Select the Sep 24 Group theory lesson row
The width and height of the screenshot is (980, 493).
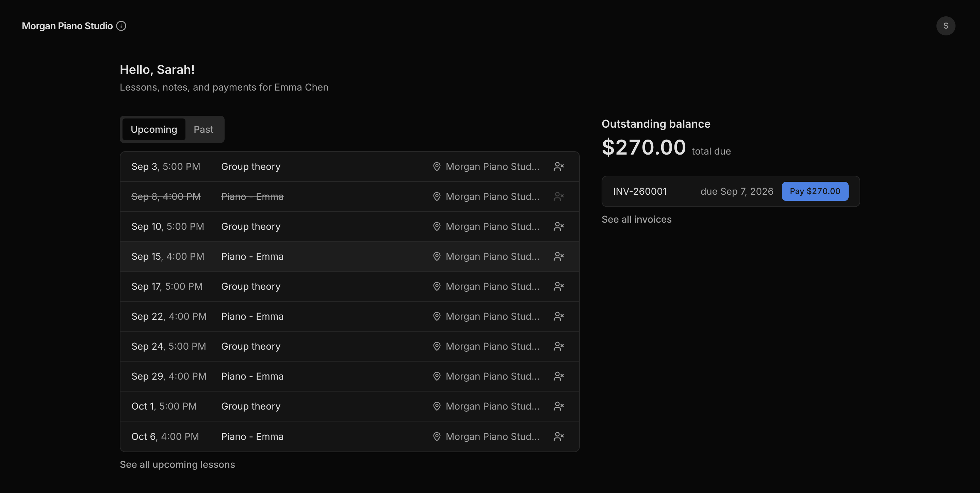coord(349,347)
